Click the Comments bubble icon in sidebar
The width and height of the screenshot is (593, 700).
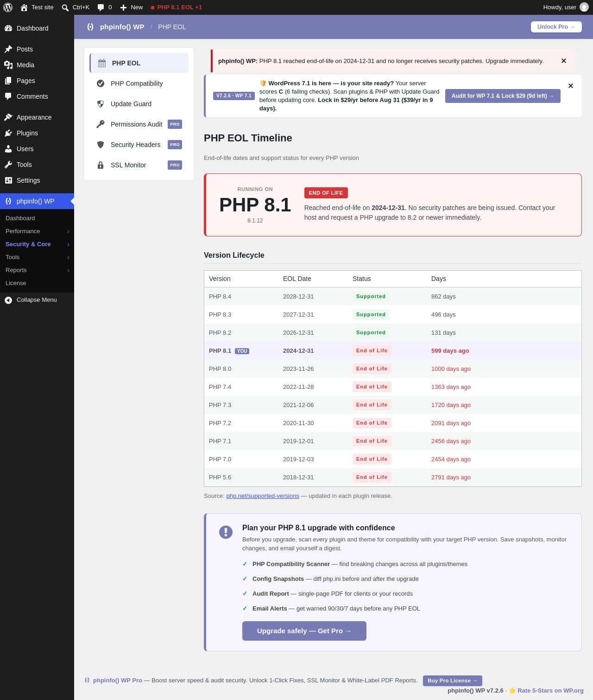(8, 96)
